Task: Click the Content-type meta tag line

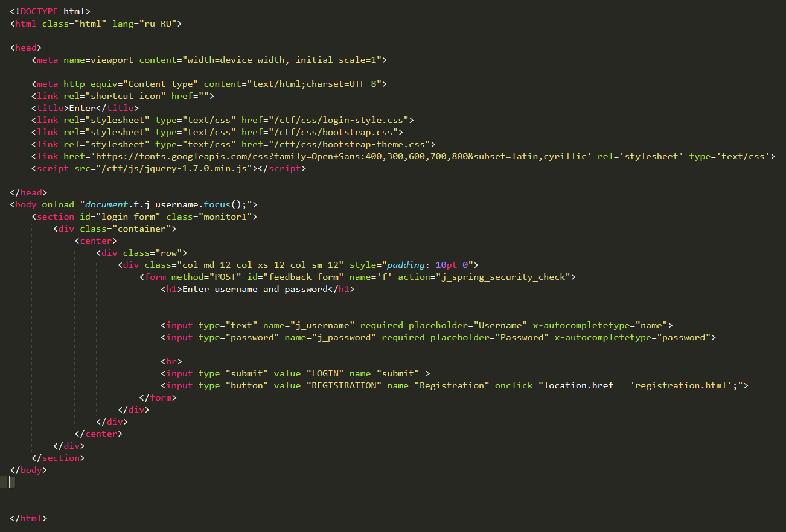Action: [x=209, y=84]
